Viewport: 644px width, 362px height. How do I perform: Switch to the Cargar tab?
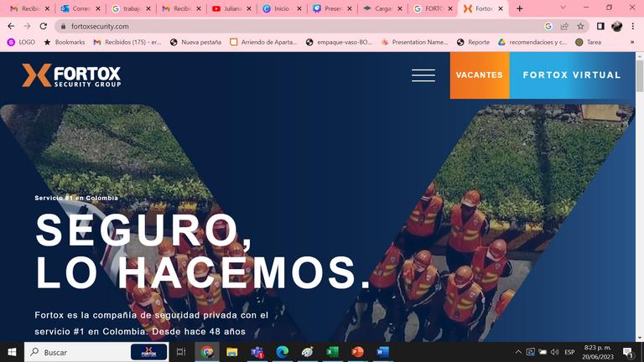tap(382, 8)
